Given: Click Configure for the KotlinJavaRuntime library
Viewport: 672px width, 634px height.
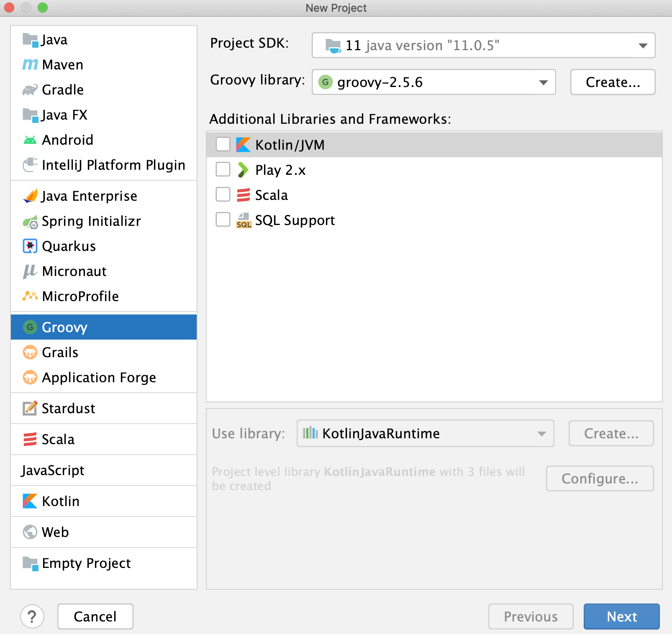Looking at the screenshot, I should pyautogui.click(x=600, y=478).
